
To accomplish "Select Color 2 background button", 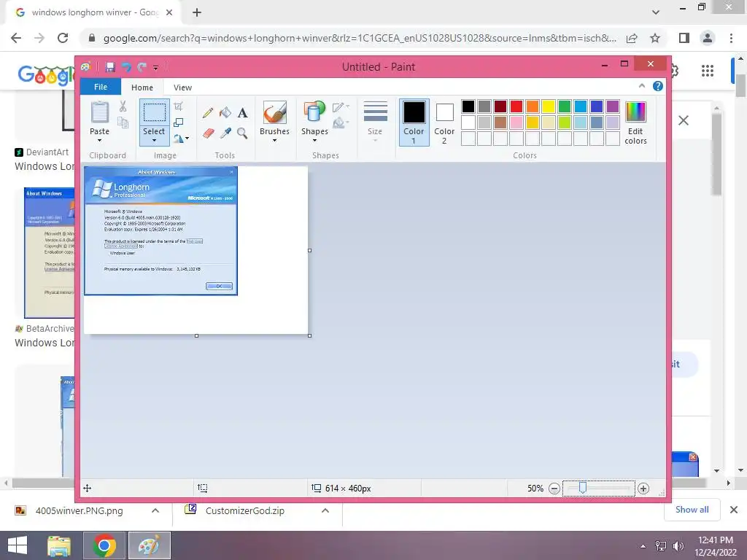I will pyautogui.click(x=444, y=122).
